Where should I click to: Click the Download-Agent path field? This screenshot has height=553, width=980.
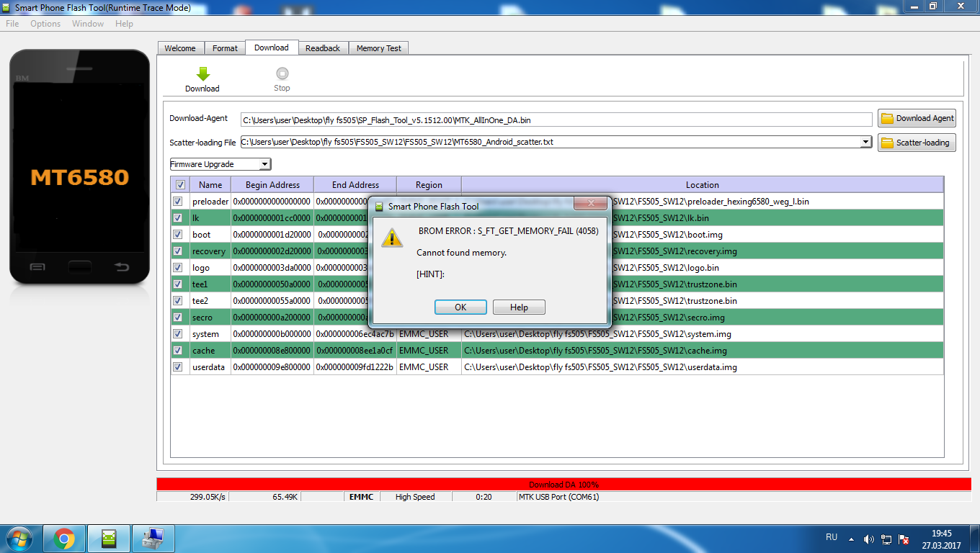pyautogui.click(x=556, y=120)
